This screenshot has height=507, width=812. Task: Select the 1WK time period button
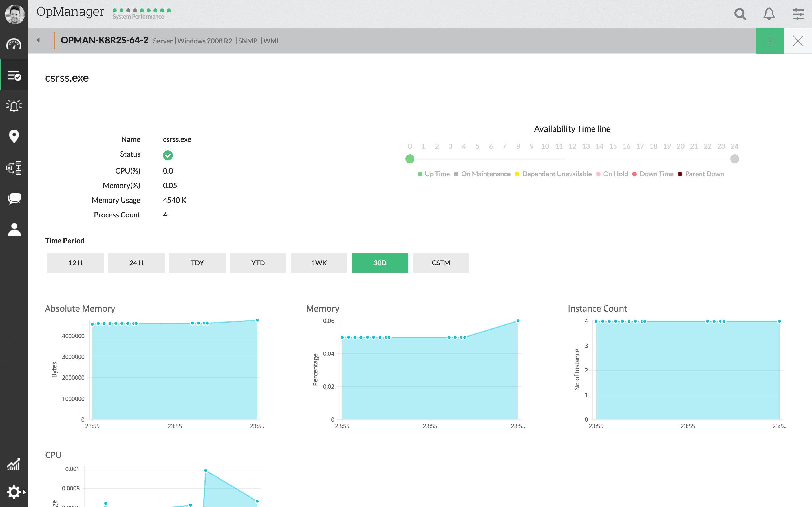pyautogui.click(x=319, y=263)
